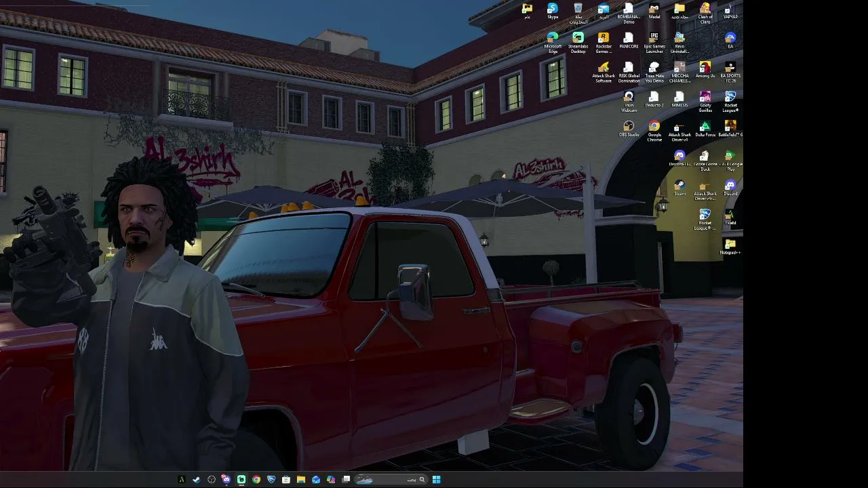Open File Explorer from taskbar
Viewport: 868px width, 488px height.
(301, 480)
